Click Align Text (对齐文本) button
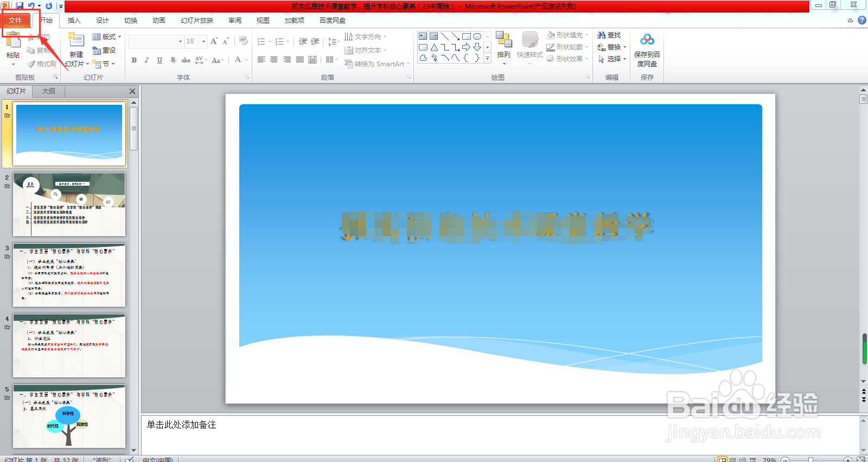Screen dimensions: 868x462 click(366, 50)
